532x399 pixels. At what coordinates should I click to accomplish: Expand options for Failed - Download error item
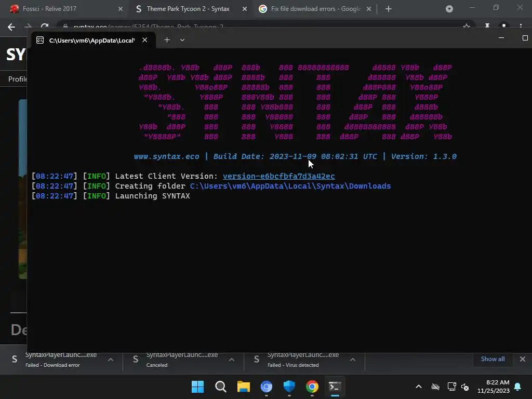[111, 360]
